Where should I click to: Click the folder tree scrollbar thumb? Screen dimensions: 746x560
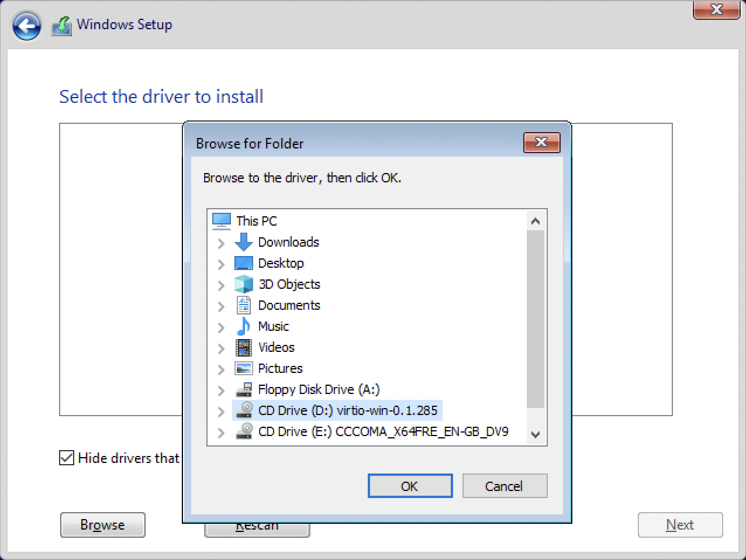point(535,319)
